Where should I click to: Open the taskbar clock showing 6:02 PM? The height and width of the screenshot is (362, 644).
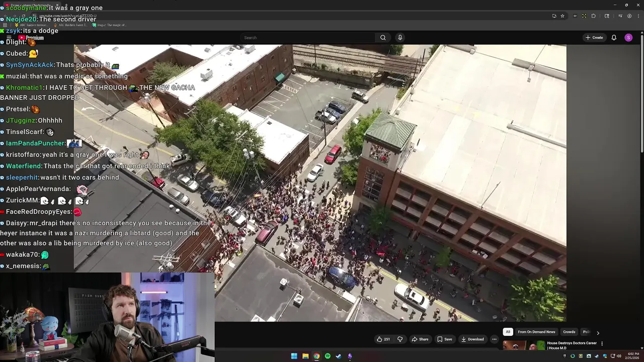tap(632, 356)
